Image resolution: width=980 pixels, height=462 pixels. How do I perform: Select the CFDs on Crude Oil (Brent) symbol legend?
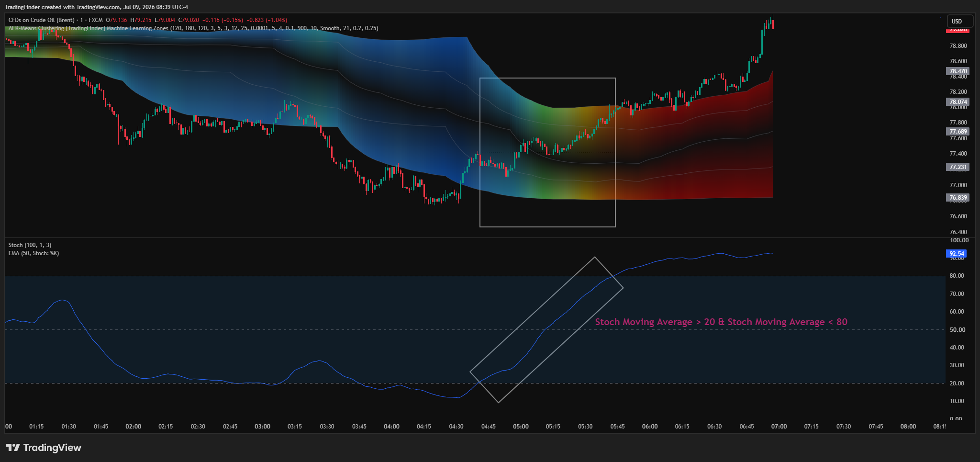coord(56,20)
